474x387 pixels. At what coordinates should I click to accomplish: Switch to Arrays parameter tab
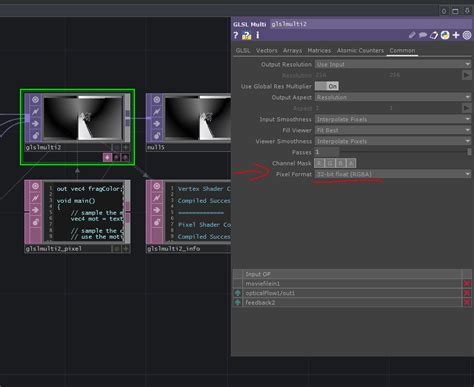pyautogui.click(x=292, y=50)
